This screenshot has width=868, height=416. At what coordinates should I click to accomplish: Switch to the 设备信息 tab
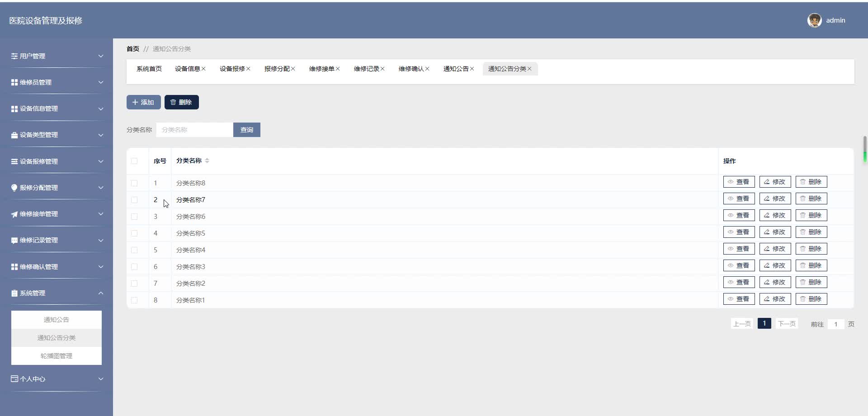click(188, 69)
